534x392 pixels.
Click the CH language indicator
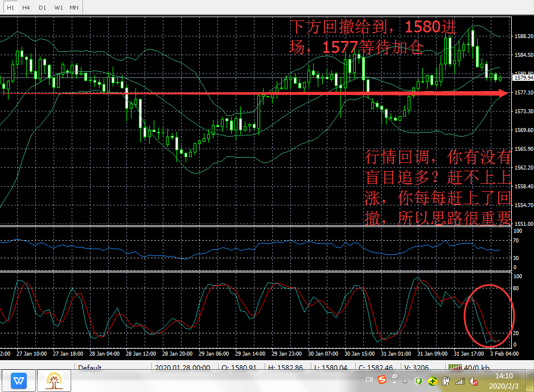click(369, 379)
